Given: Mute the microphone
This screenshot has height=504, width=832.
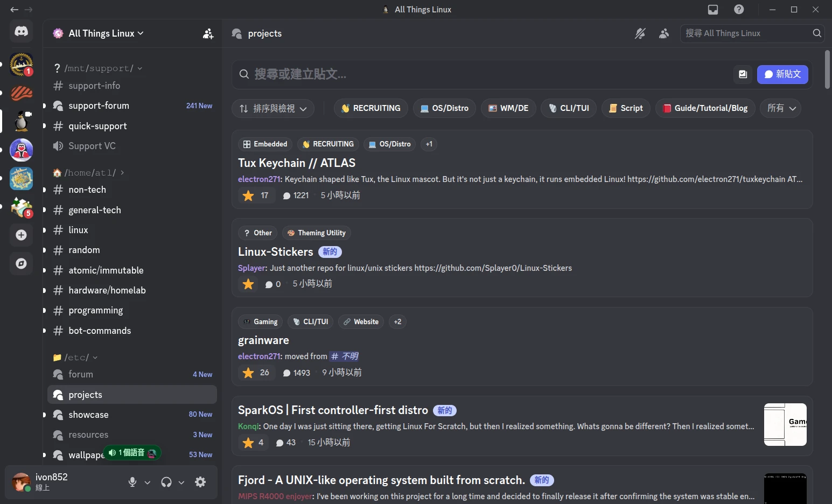Looking at the screenshot, I should pos(132,482).
